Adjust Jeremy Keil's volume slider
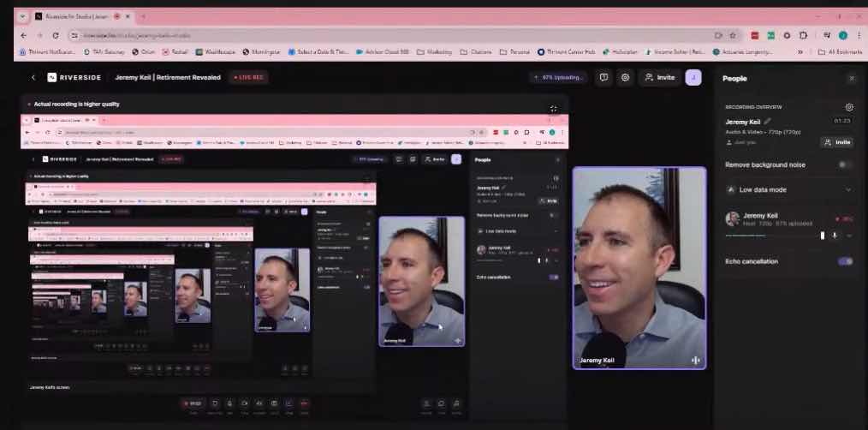Screen dimensions: 868x430 point(775,236)
